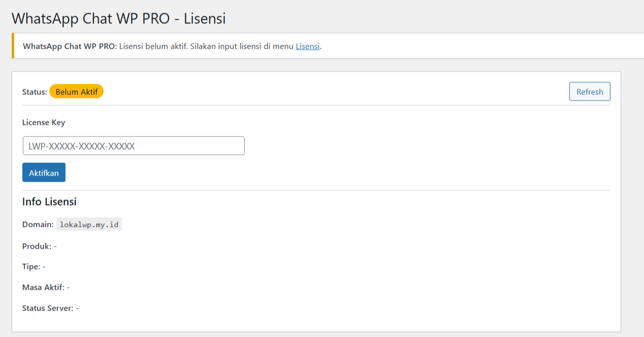644x337 pixels.
Task: Click the page title WhatsApp Chat WP PRO - Lisensi
Action: pyautogui.click(x=119, y=18)
